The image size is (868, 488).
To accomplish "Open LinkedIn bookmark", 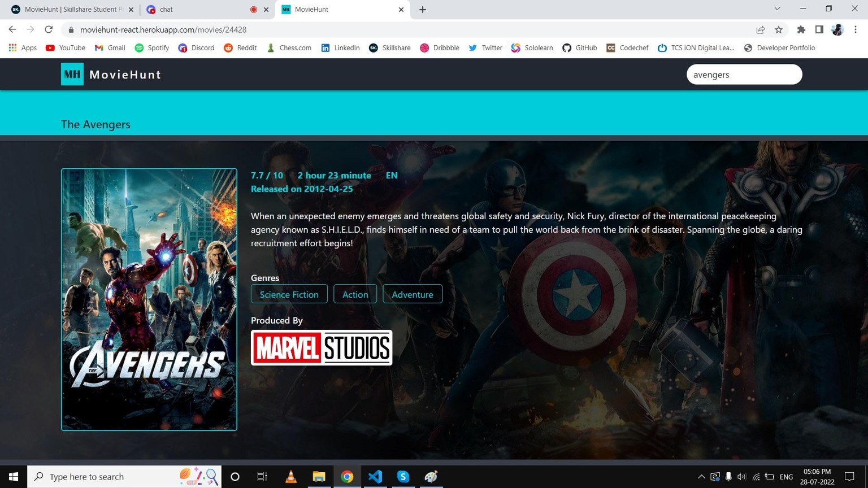I will [340, 48].
